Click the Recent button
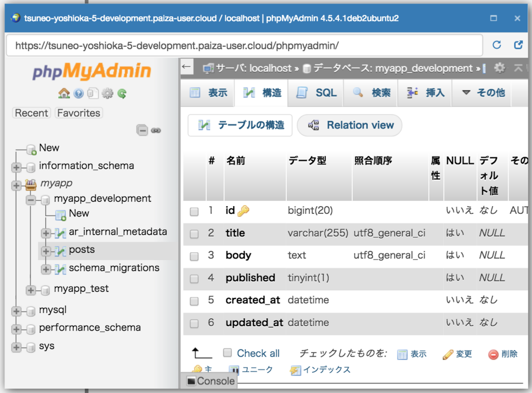This screenshot has height=393, width=532. click(32, 113)
